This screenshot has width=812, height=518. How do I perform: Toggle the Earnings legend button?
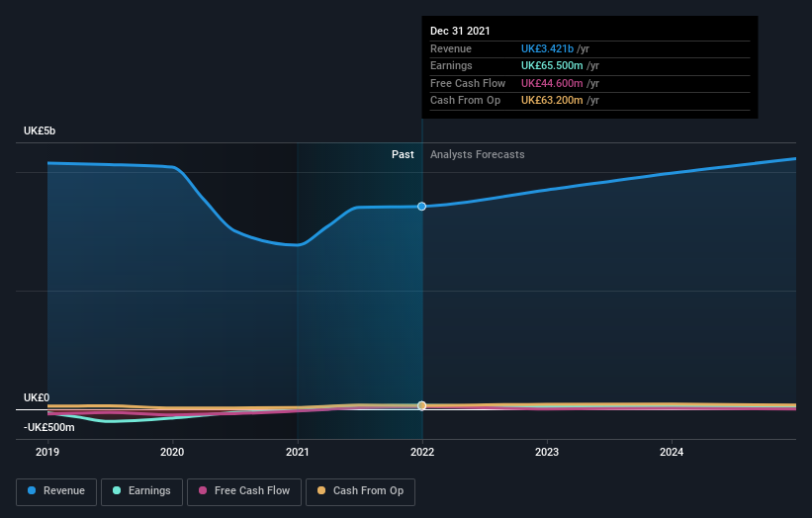[141, 491]
